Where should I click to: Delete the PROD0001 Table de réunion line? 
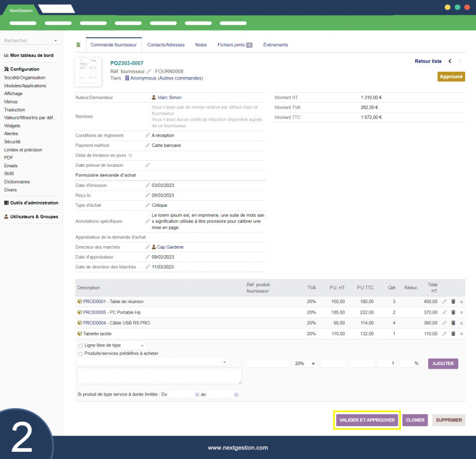point(453,301)
